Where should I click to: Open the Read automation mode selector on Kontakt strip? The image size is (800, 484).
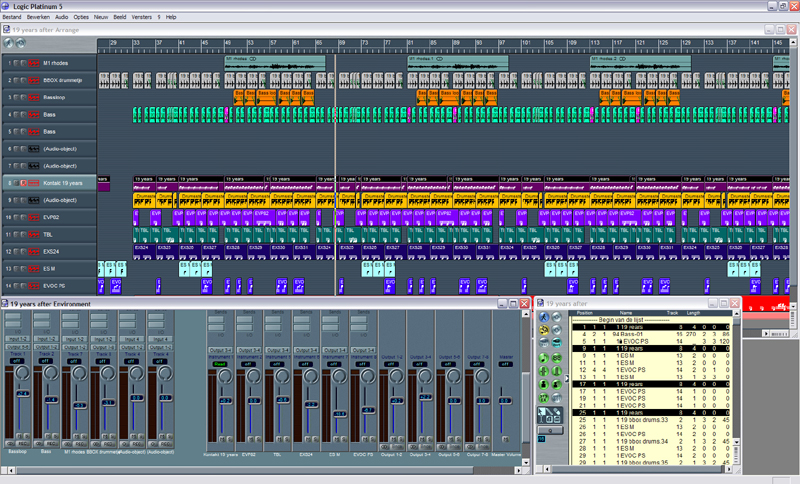pos(220,364)
